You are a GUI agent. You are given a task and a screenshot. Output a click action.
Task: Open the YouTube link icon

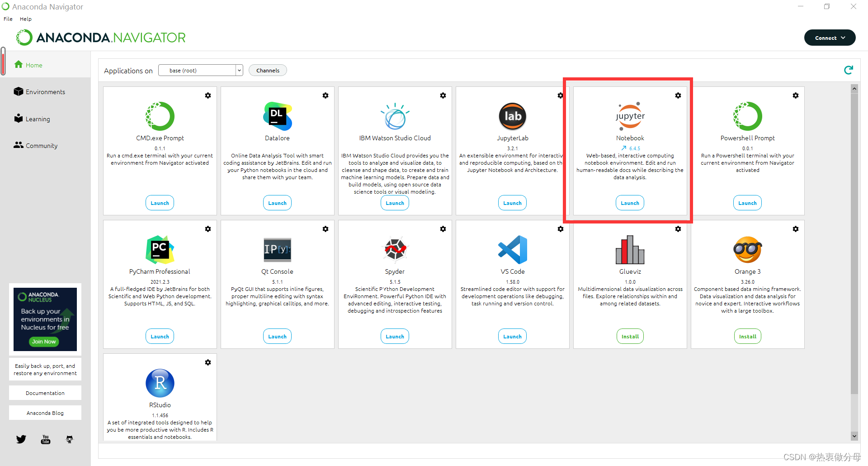click(x=46, y=439)
